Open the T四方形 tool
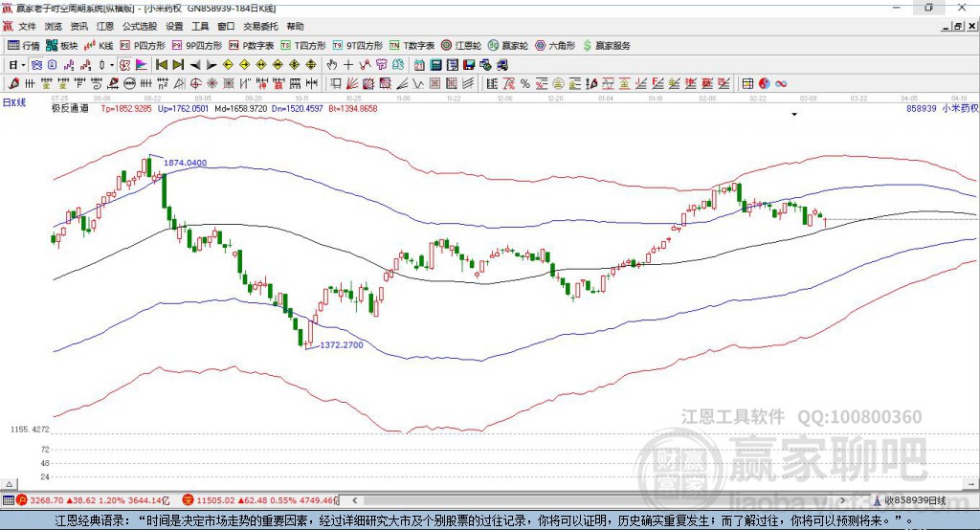The image size is (980, 530). (x=302, y=46)
